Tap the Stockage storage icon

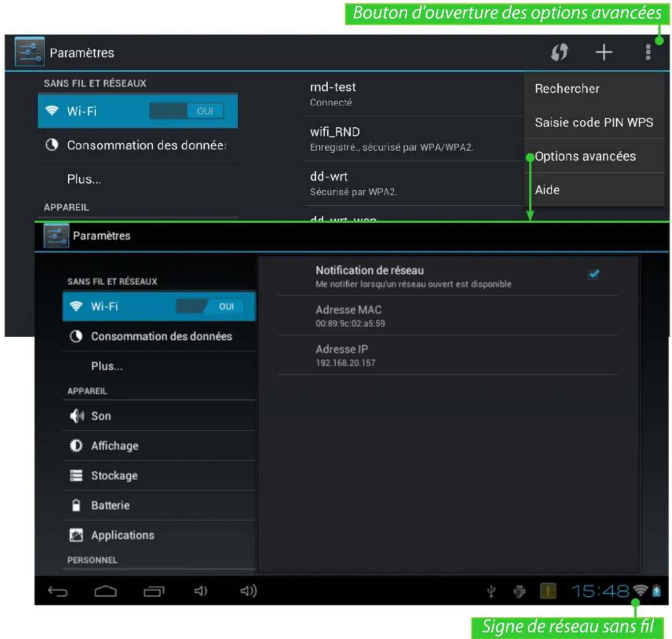(76, 475)
